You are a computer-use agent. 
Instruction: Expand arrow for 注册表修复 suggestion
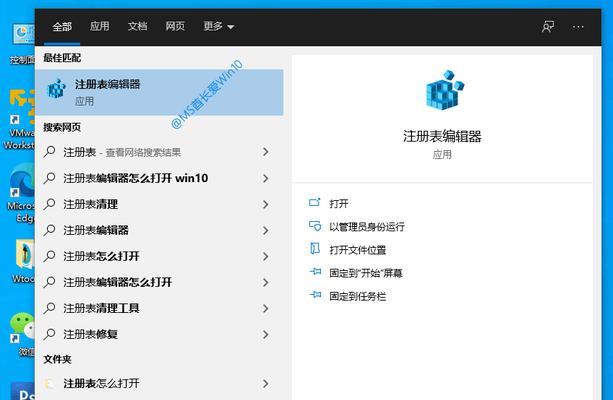pyautogui.click(x=265, y=334)
